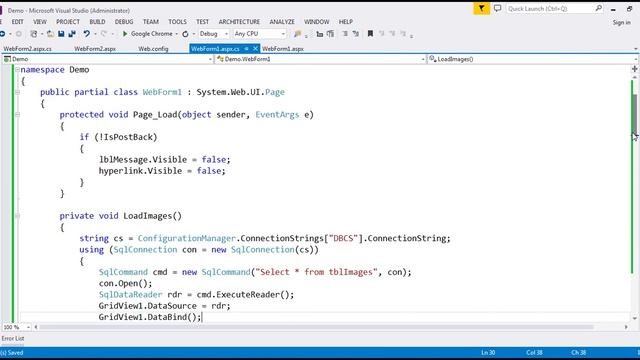
Task: Click the Sign in link
Action: tap(622, 22)
